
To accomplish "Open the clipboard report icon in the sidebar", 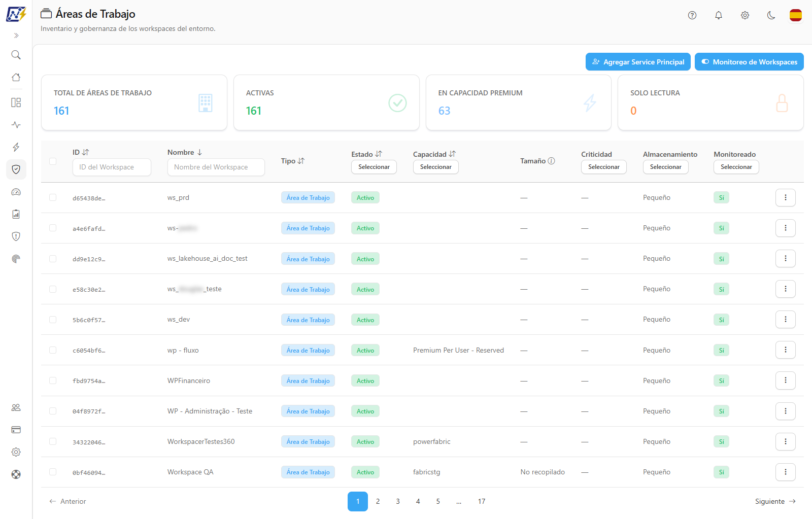I will [x=16, y=214].
